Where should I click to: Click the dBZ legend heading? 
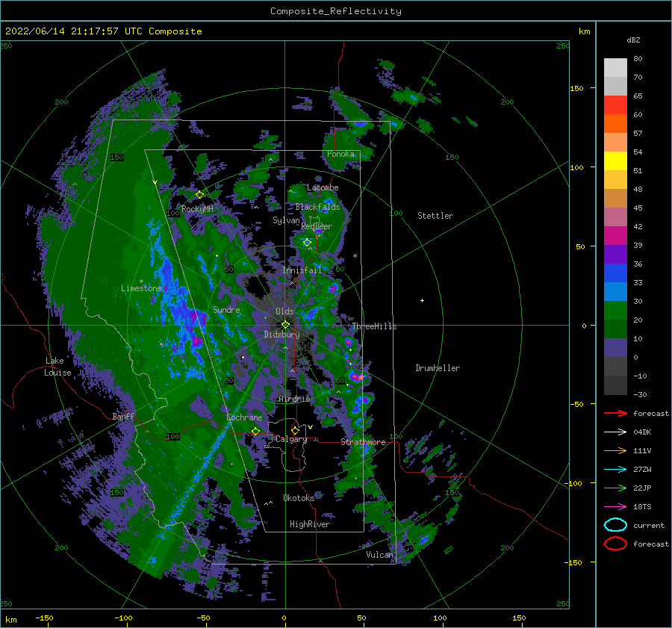click(633, 40)
